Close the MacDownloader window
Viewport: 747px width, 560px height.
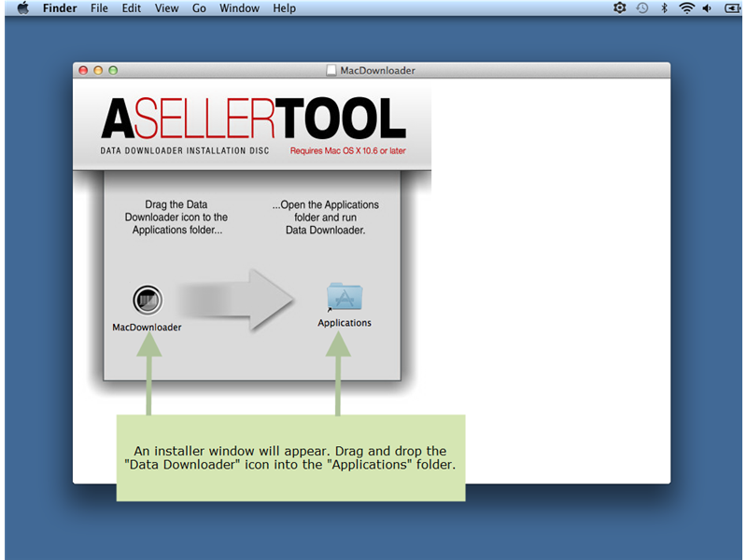tap(83, 71)
